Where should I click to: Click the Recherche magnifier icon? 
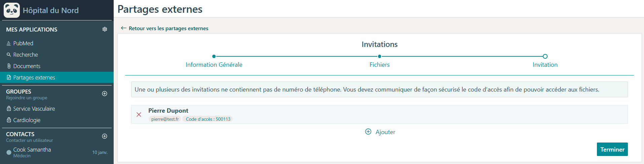[9, 54]
